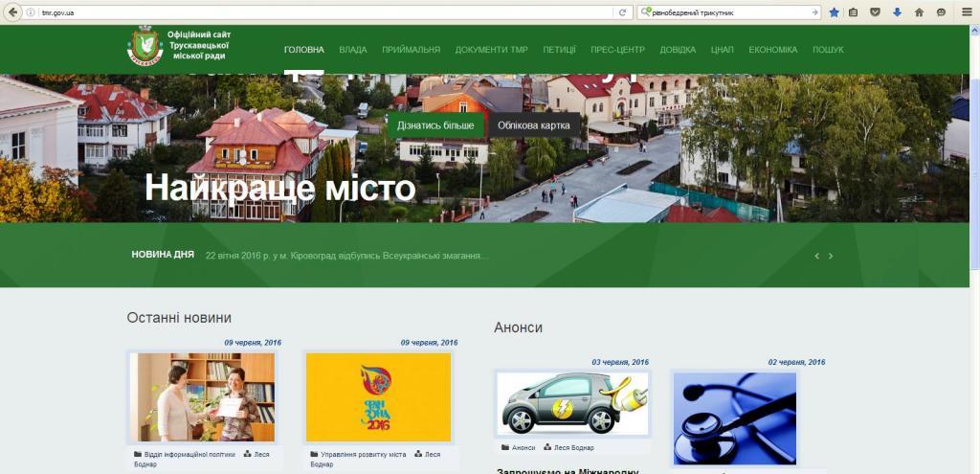The image size is (980, 474).
Task: Open the downloads arrow icon
Action: (x=898, y=12)
